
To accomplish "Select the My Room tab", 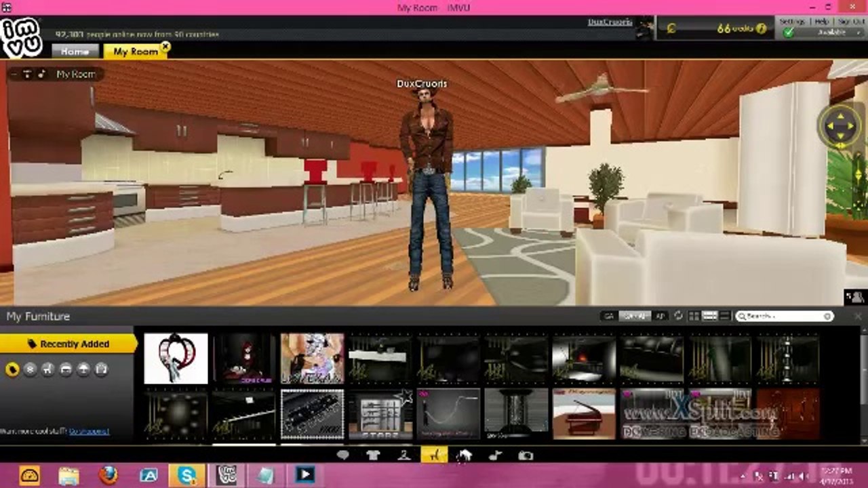I will (136, 52).
